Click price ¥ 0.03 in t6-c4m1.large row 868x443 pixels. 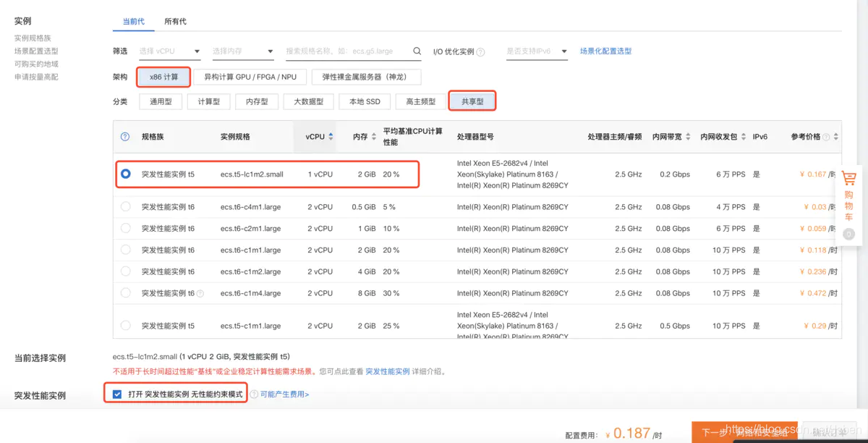click(815, 206)
